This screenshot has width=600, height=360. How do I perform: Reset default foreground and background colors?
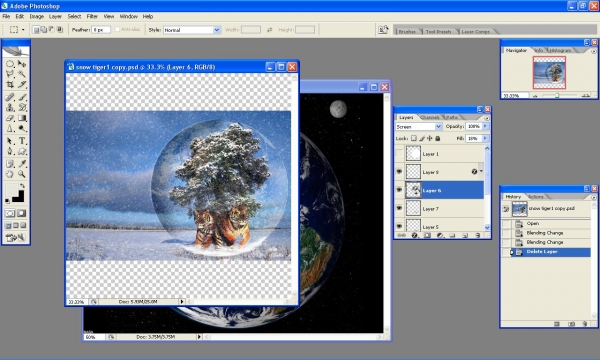(x=7, y=201)
